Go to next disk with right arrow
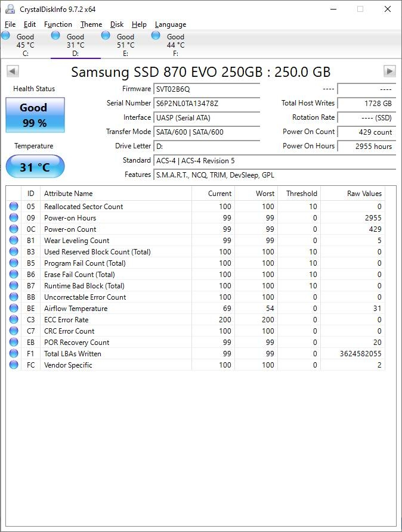The width and height of the screenshot is (402, 532). coord(389,71)
